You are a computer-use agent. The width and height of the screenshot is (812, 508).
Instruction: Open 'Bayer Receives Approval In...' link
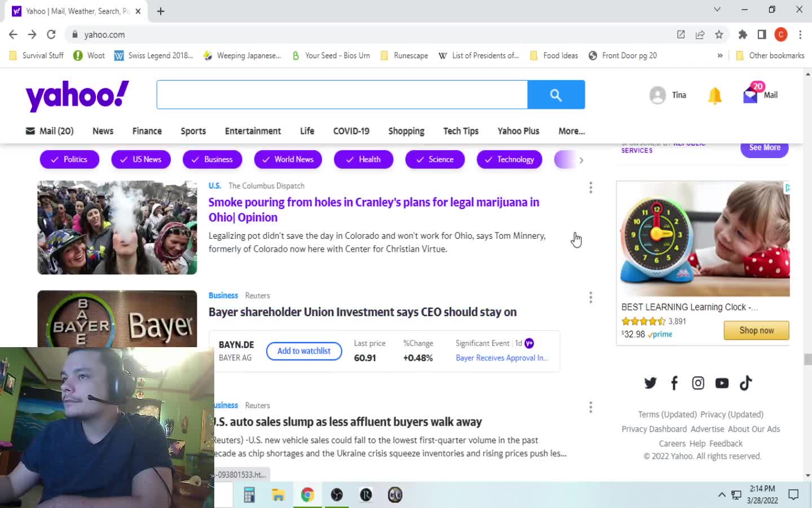(x=502, y=358)
